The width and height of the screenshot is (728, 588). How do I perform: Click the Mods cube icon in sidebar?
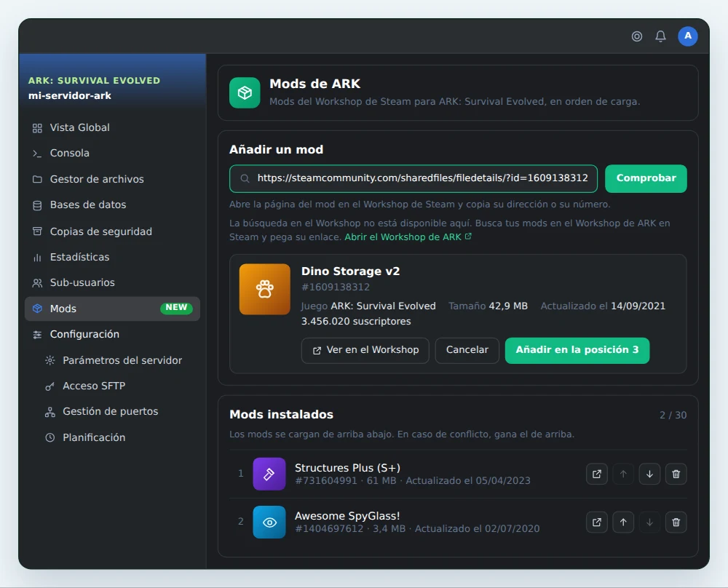point(37,309)
